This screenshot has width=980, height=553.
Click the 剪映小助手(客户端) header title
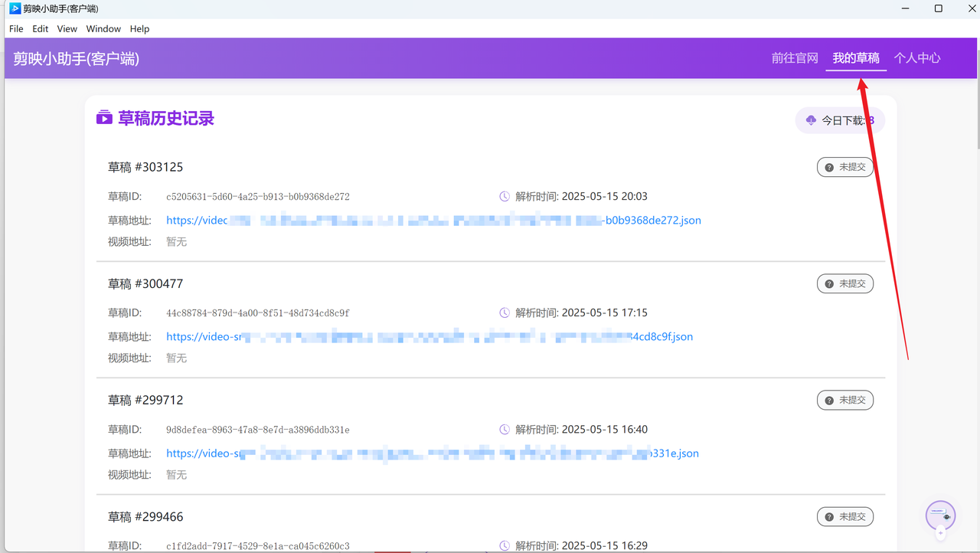click(x=77, y=58)
